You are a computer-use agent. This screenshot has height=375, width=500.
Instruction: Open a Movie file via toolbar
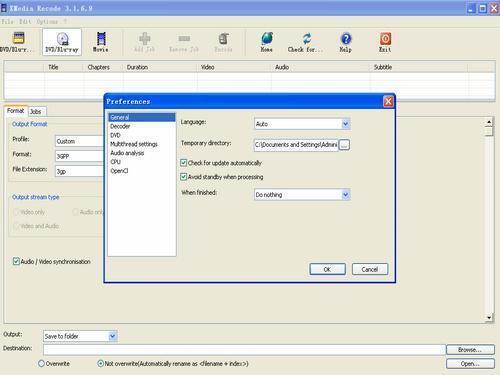pos(101,42)
